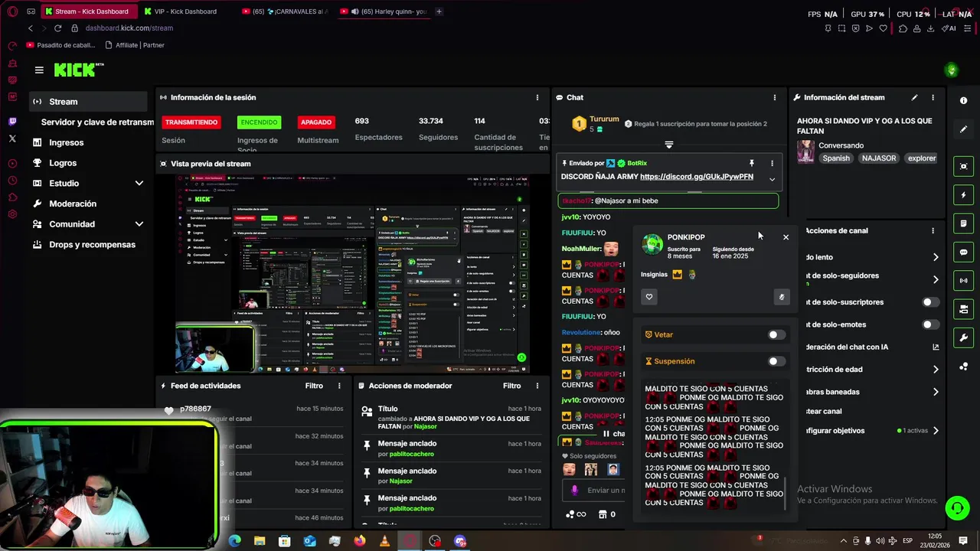Open Filtro in Feed de actividades
The image size is (980, 551).
(314, 386)
